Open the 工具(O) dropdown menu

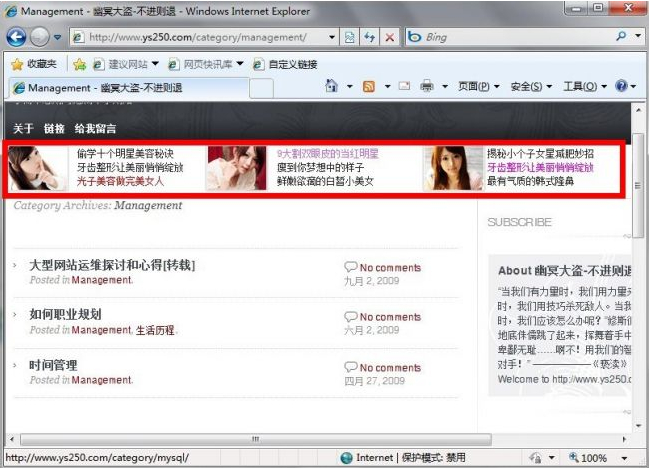click(584, 87)
